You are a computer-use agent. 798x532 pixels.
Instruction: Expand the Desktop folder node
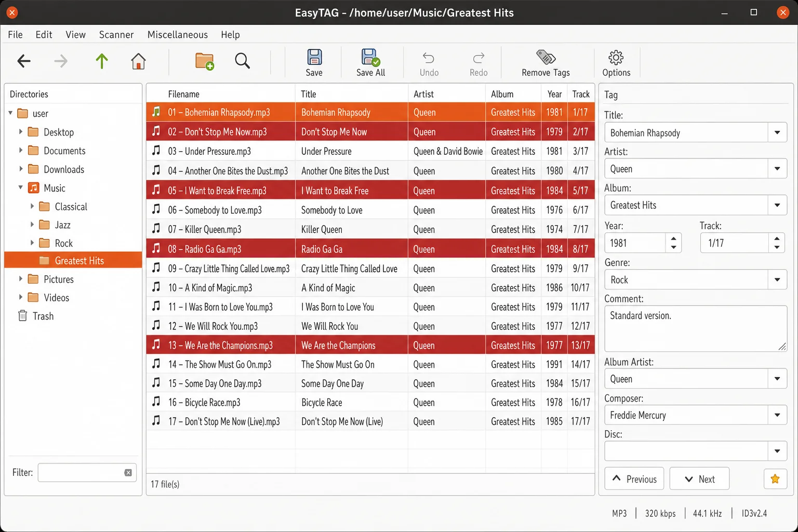pyautogui.click(x=21, y=131)
